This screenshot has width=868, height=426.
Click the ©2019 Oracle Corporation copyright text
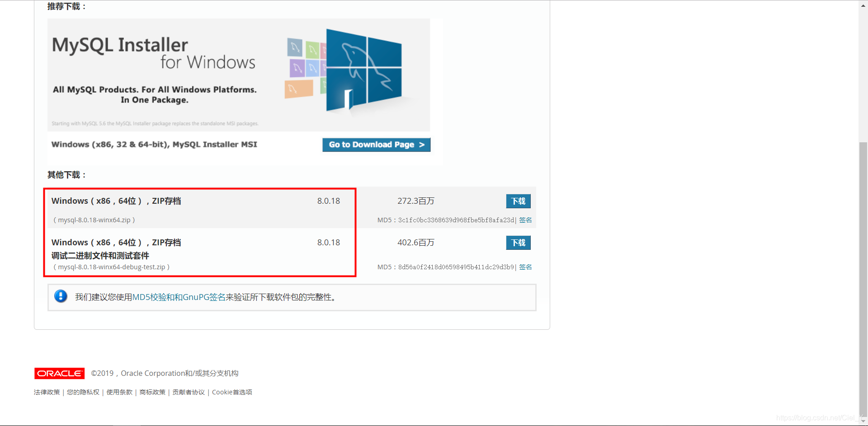pyautogui.click(x=165, y=373)
